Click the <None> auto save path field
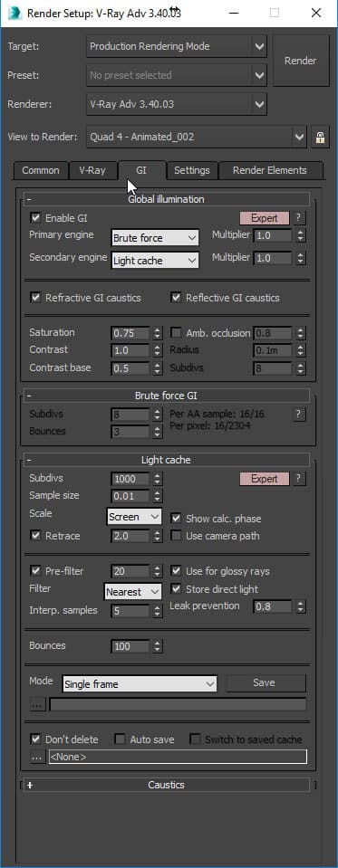Image resolution: width=338 pixels, height=868 pixels. pos(178,757)
